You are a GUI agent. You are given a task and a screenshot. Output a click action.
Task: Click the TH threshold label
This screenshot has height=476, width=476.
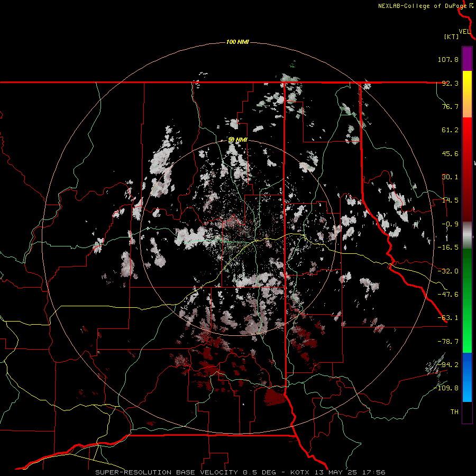pyautogui.click(x=454, y=412)
